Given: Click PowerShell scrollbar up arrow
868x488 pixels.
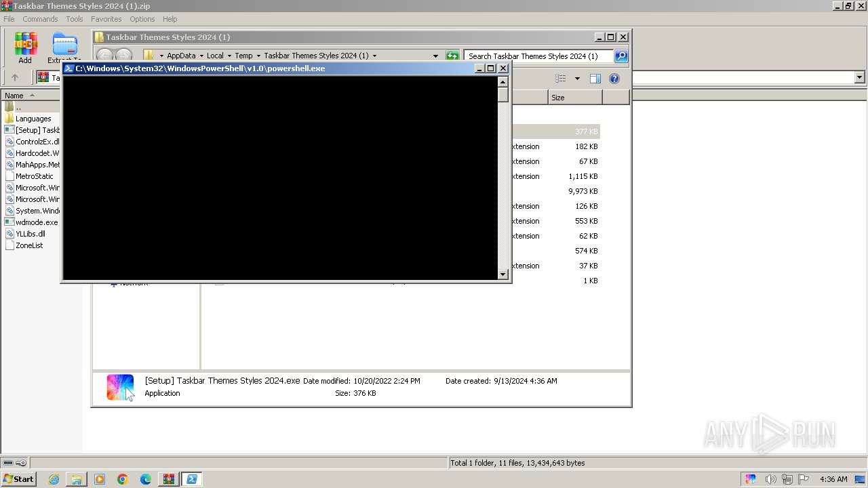Looking at the screenshot, I should click(502, 82).
